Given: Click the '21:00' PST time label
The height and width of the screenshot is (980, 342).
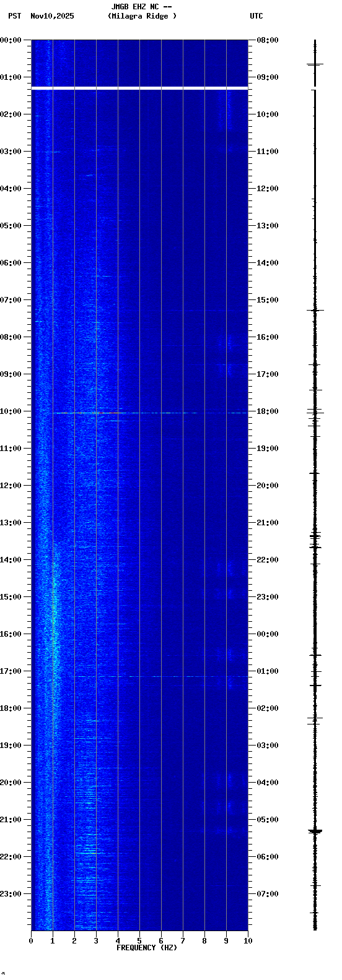Looking at the screenshot, I should tap(11, 820).
